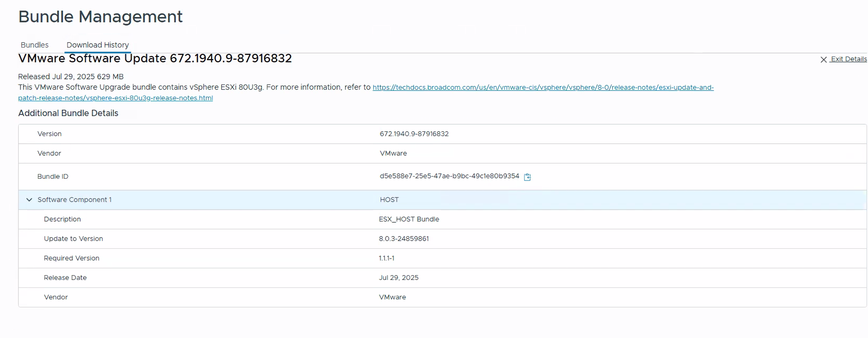Click the Software Component 1 label
This screenshot has height=338, width=868.
74,200
